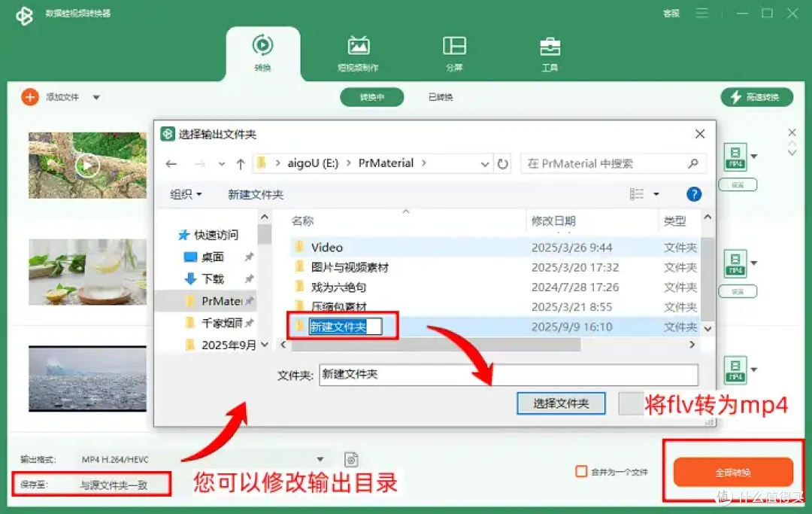This screenshot has height=514, width=812.
Task: Sort by the Date Modified column header
Action: [553, 221]
